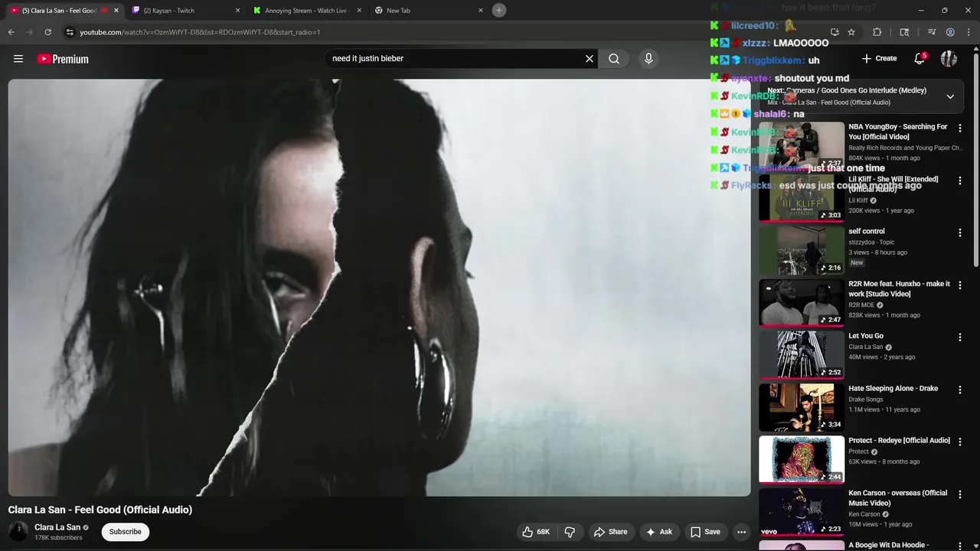Viewport: 980px width, 551px height.
Task: Open options for Protect - Redeye video
Action: tap(960, 442)
